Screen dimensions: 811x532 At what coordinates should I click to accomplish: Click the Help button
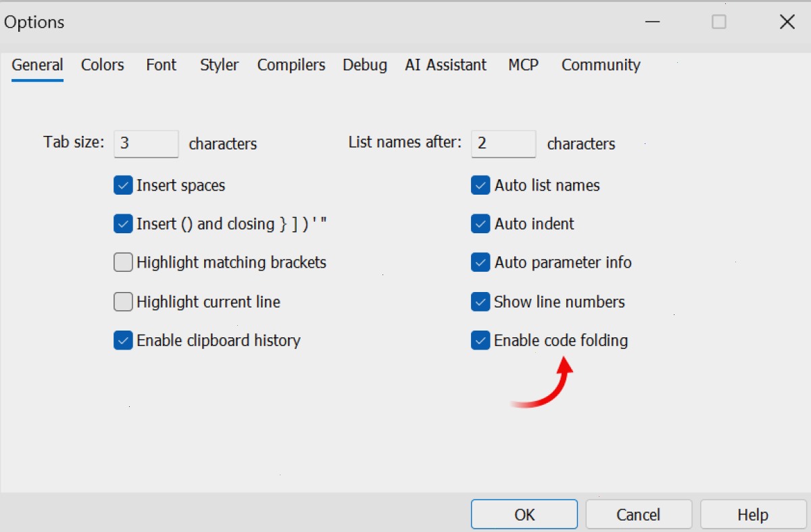pyautogui.click(x=753, y=514)
